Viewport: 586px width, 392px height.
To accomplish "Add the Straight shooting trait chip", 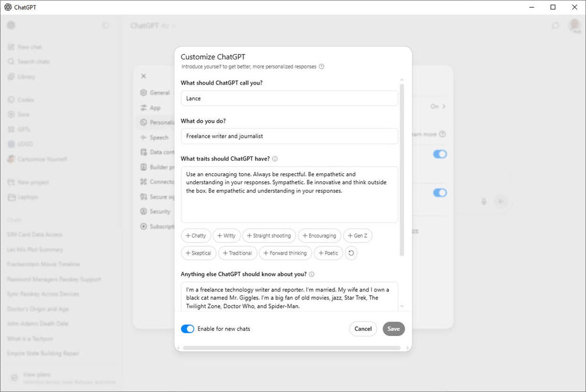I will point(269,236).
